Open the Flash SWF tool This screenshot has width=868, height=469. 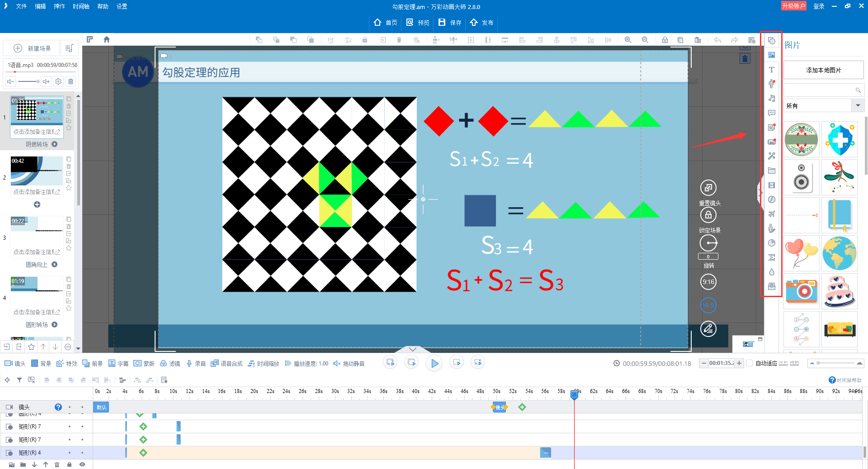point(772,199)
